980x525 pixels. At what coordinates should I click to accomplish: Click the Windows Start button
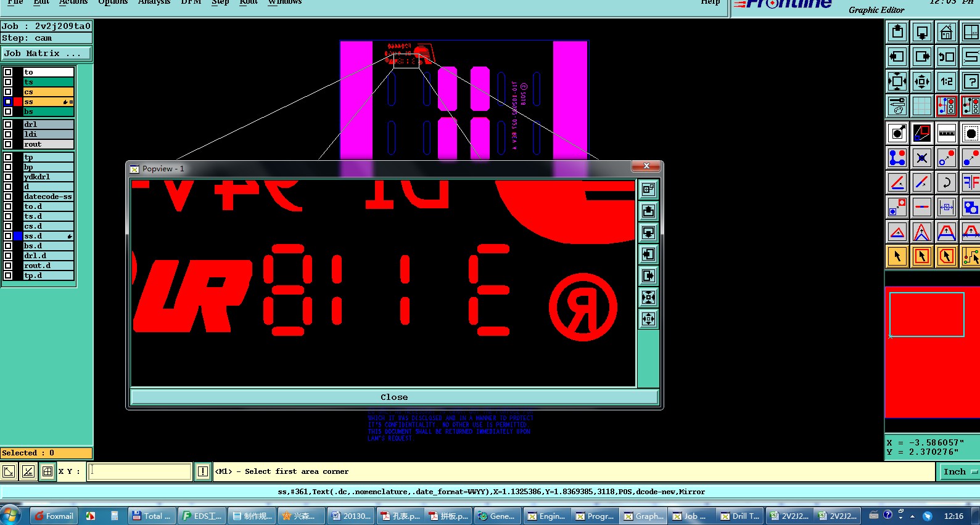pyautogui.click(x=10, y=516)
